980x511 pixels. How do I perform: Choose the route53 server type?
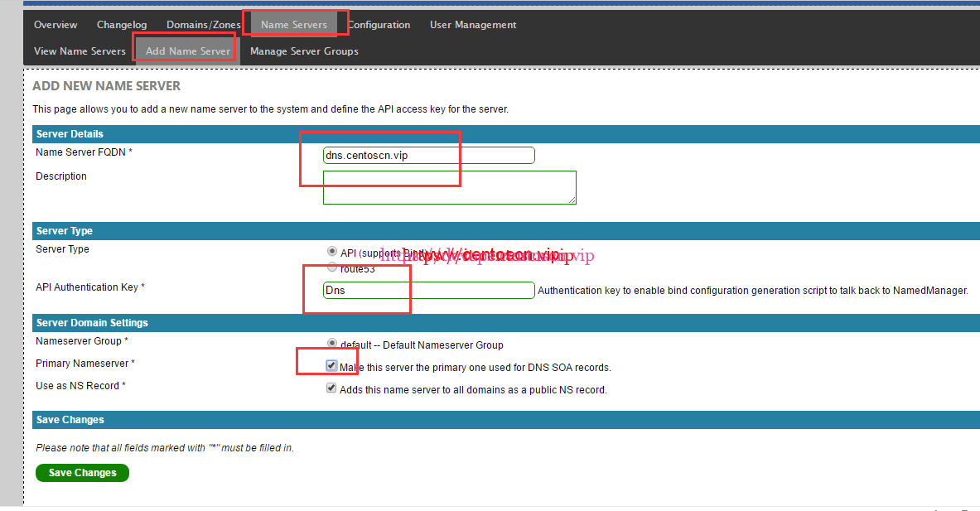332,268
